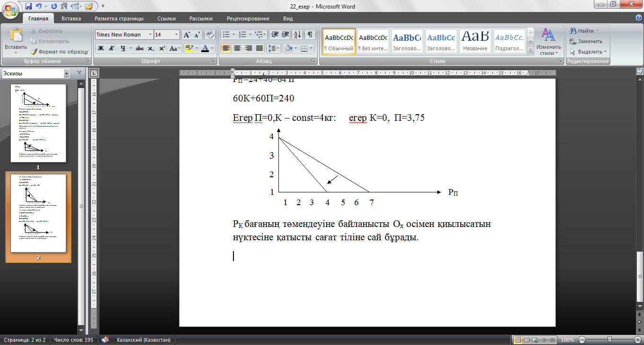Select the Обычный style

point(339,41)
